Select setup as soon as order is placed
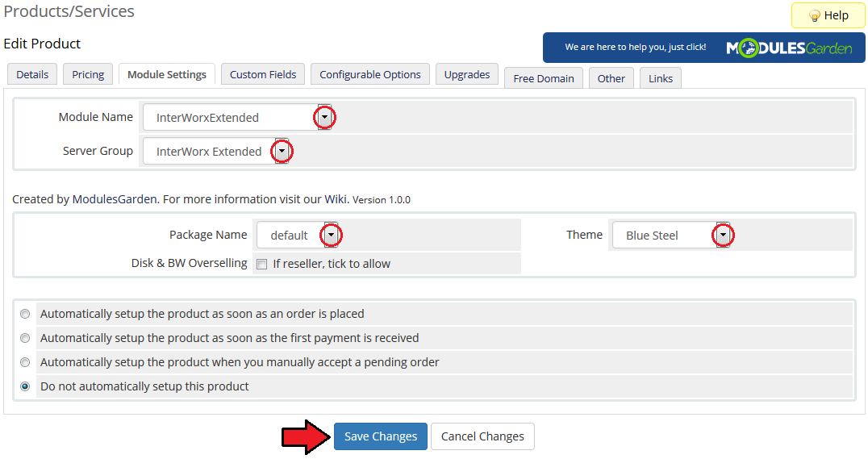Viewport: 868px width, 459px height. (25, 314)
